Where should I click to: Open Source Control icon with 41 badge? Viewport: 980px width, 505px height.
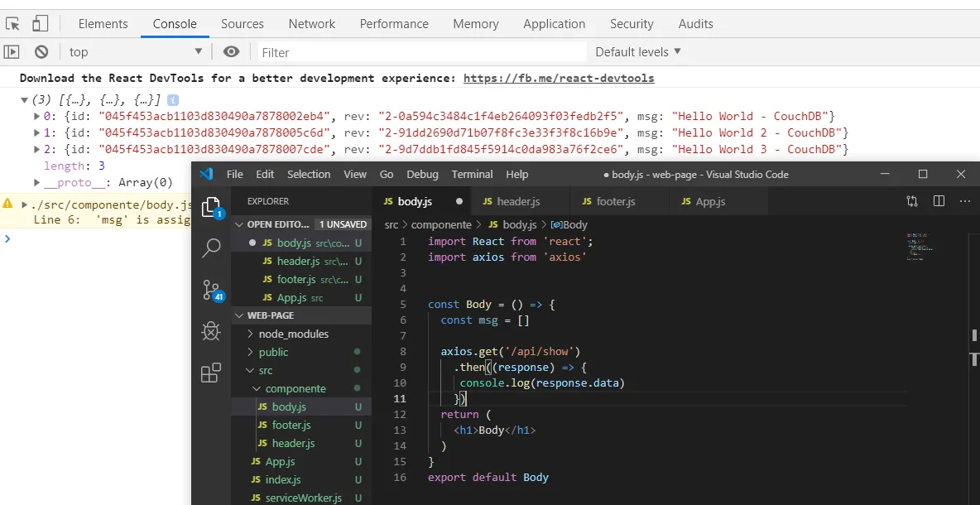pyautogui.click(x=211, y=290)
